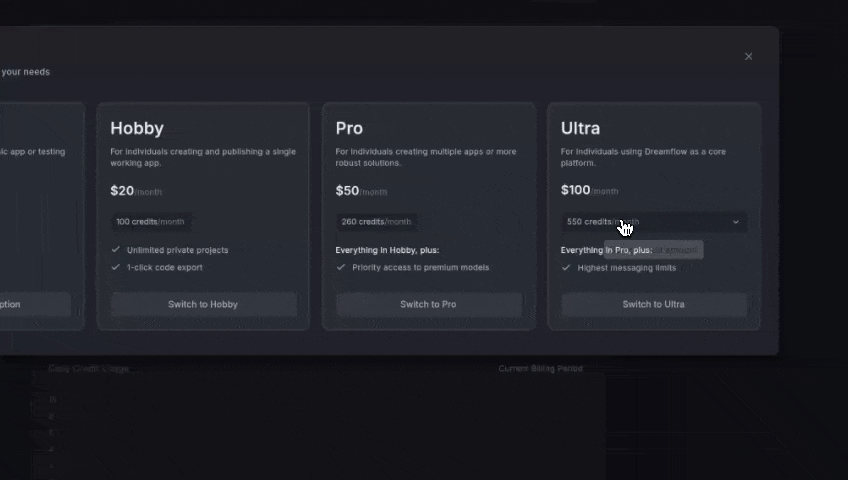848x480 pixels.
Task: Select the Pro plan heading
Action: pos(349,128)
